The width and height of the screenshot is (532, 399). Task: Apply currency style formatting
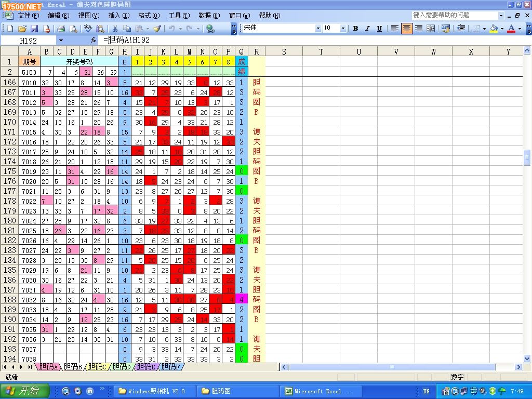tap(445, 29)
